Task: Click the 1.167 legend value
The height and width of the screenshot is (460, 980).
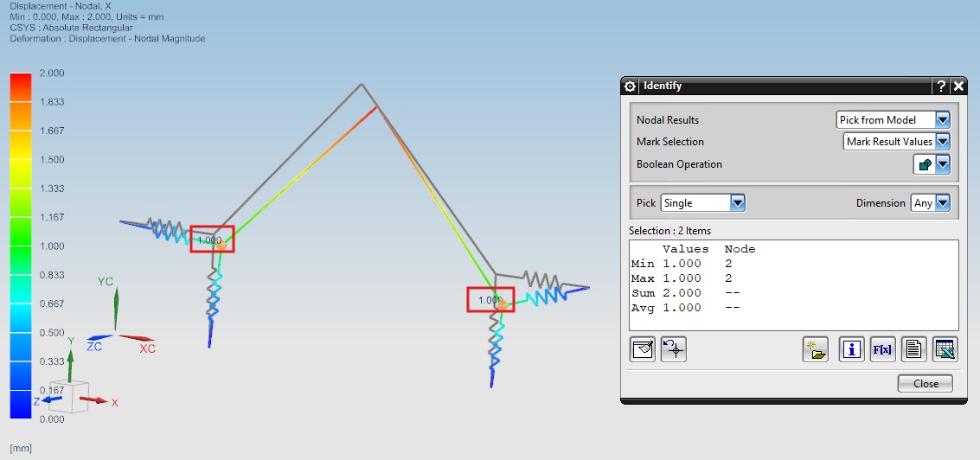Action: [x=52, y=217]
